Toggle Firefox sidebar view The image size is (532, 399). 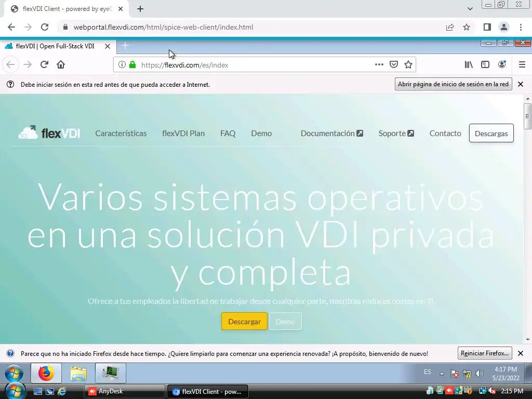pyautogui.click(x=485, y=64)
